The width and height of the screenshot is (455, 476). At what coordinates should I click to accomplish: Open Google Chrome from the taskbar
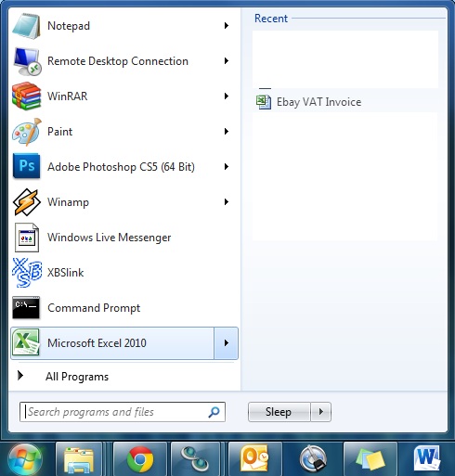point(140,459)
